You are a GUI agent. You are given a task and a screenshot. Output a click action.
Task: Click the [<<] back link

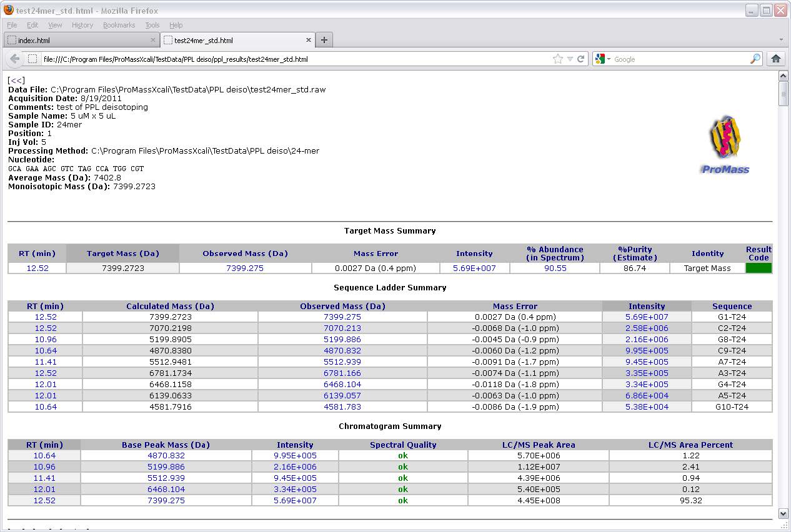coord(16,81)
